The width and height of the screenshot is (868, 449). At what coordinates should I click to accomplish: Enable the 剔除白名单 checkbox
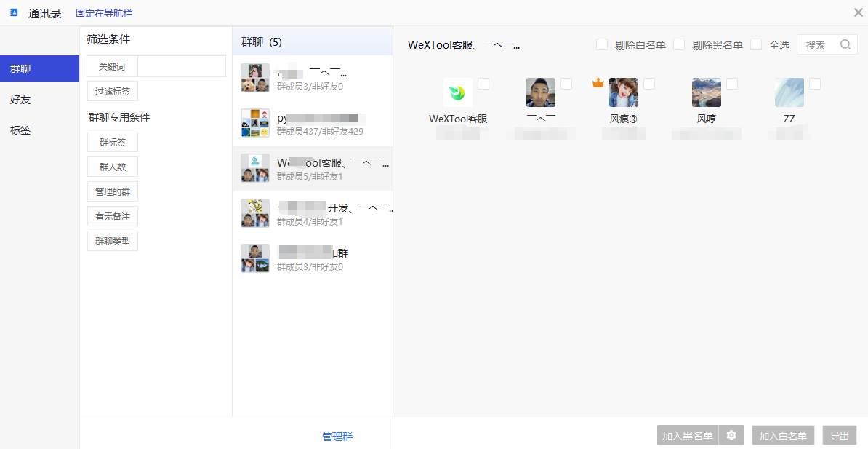pyautogui.click(x=602, y=44)
